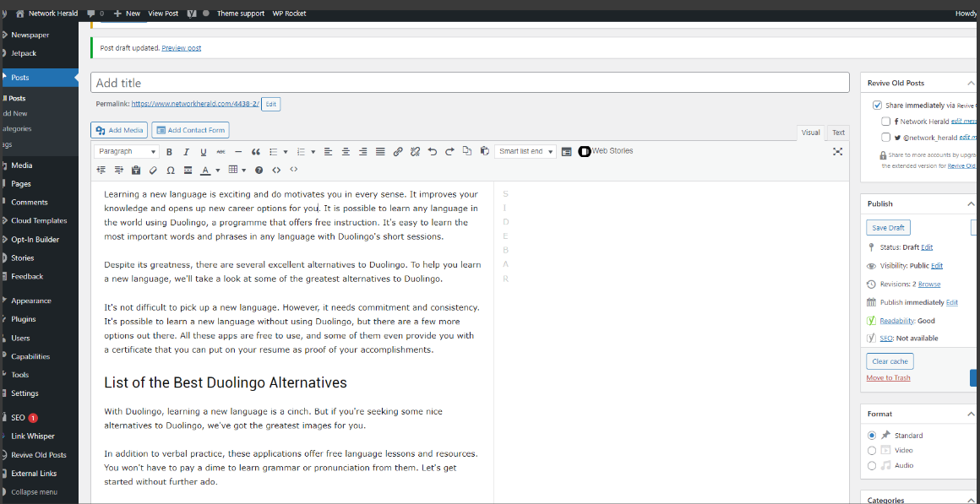Select the Audio post format
Image resolution: width=980 pixels, height=504 pixels.
pyautogui.click(x=872, y=465)
